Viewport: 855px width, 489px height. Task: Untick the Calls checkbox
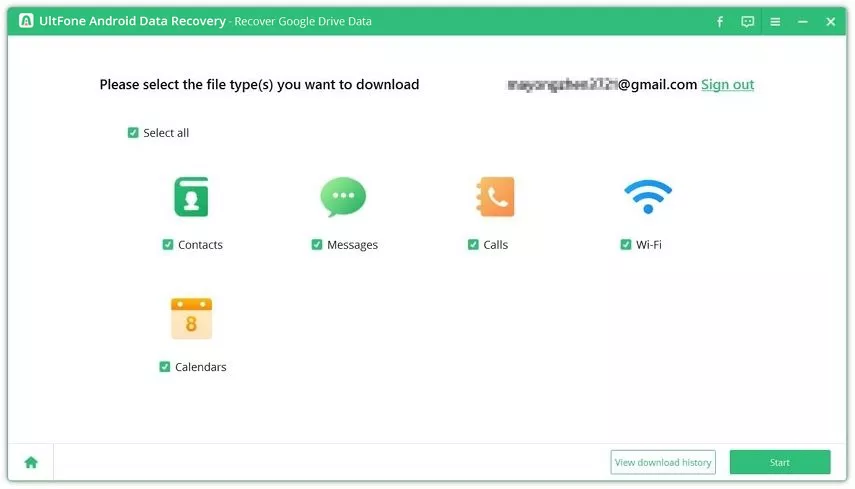click(x=473, y=244)
